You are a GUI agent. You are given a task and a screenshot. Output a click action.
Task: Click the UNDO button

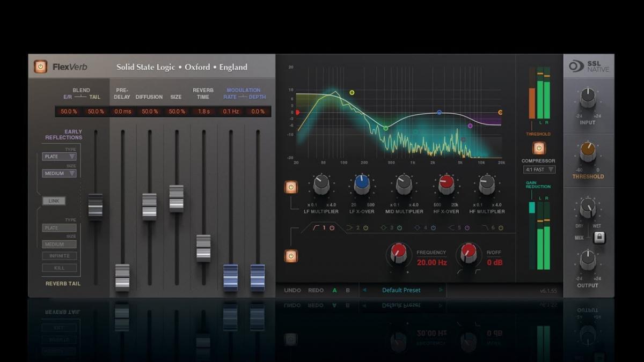292,290
